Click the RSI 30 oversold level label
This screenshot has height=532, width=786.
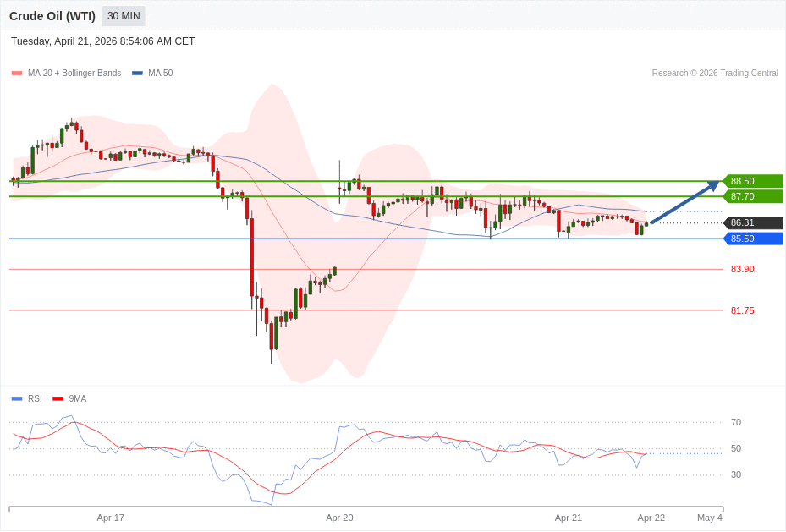point(735,474)
